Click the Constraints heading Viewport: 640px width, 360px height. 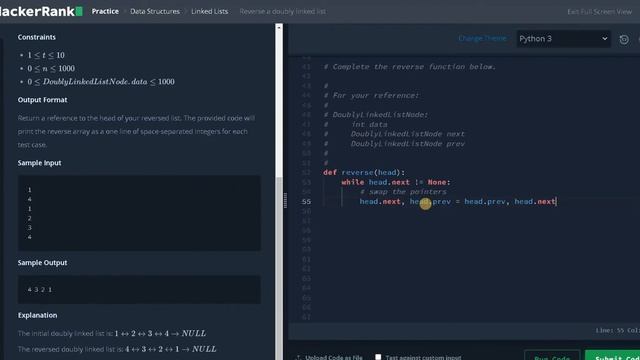click(37, 37)
